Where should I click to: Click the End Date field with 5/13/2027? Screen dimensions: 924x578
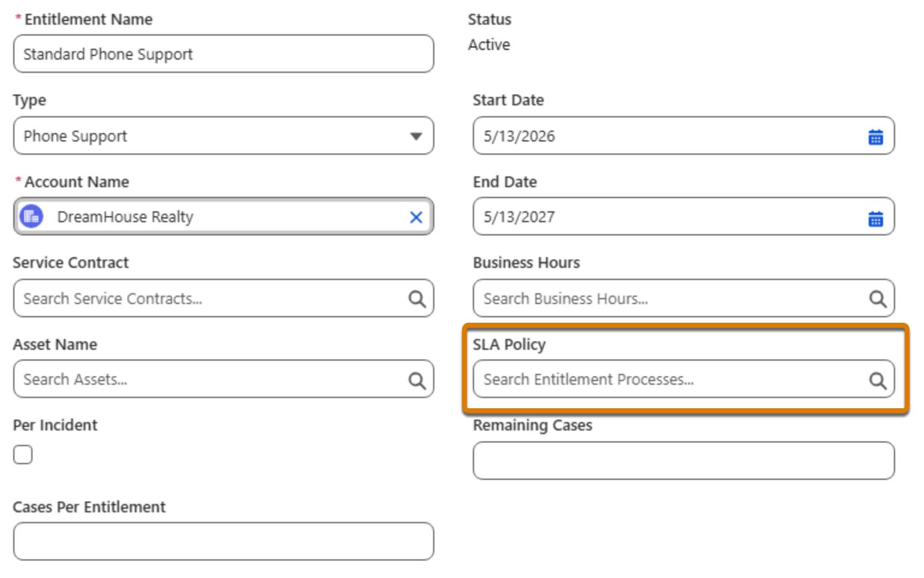click(683, 217)
